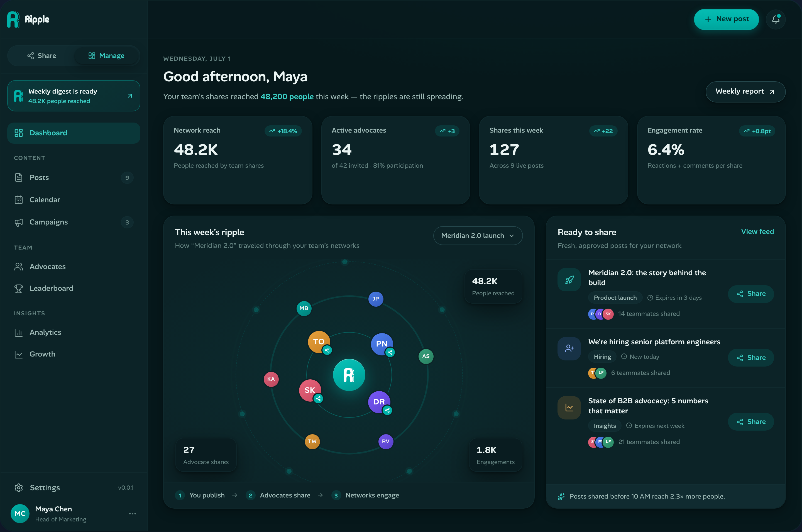The image size is (802, 532).
Task: Click the Ripple logo in the sidebar header
Action: coord(28,19)
